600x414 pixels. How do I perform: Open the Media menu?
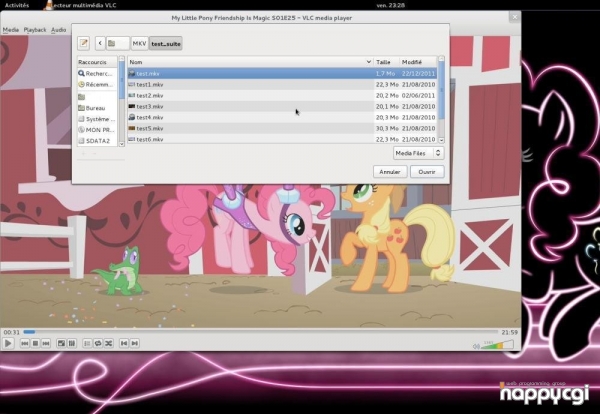11,30
